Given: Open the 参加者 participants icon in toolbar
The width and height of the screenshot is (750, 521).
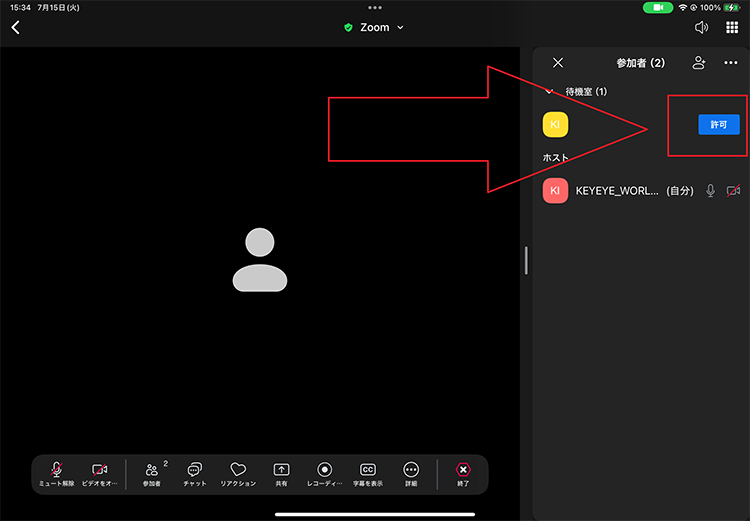Looking at the screenshot, I should click(152, 470).
